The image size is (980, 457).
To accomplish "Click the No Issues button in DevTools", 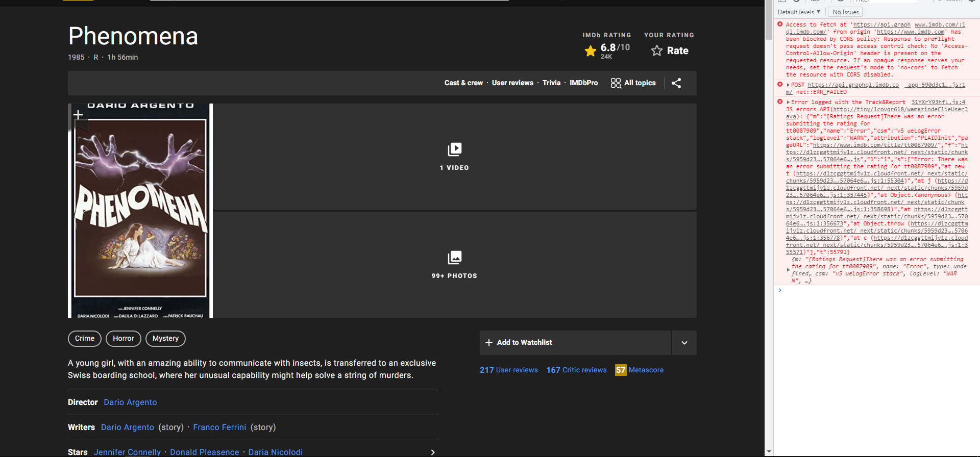I will [845, 12].
